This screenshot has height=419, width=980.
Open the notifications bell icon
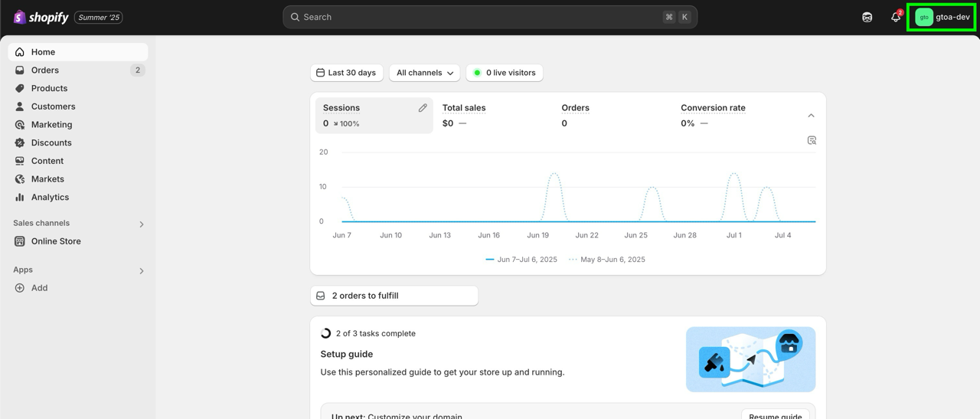pos(895,17)
